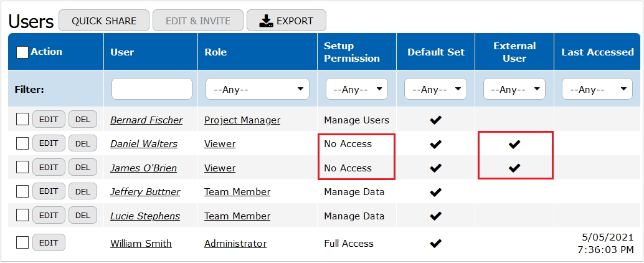Edit the Jeffery Buttner user
The width and height of the screenshot is (644, 263).
click(x=49, y=191)
